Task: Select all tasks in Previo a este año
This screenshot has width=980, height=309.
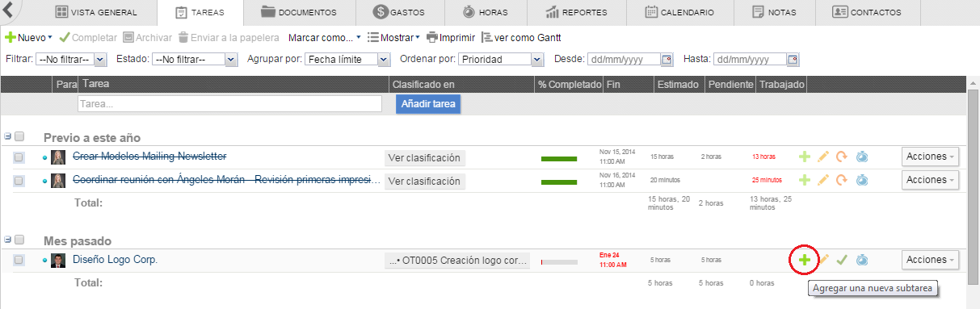Action: pos(19,137)
